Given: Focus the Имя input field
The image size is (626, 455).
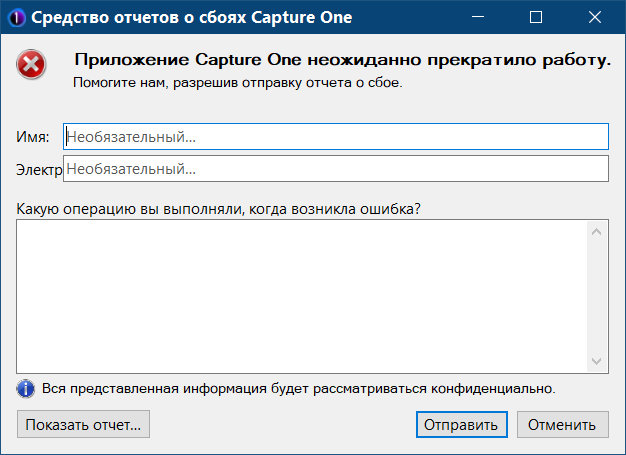Looking at the screenshot, I should pos(336,137).
